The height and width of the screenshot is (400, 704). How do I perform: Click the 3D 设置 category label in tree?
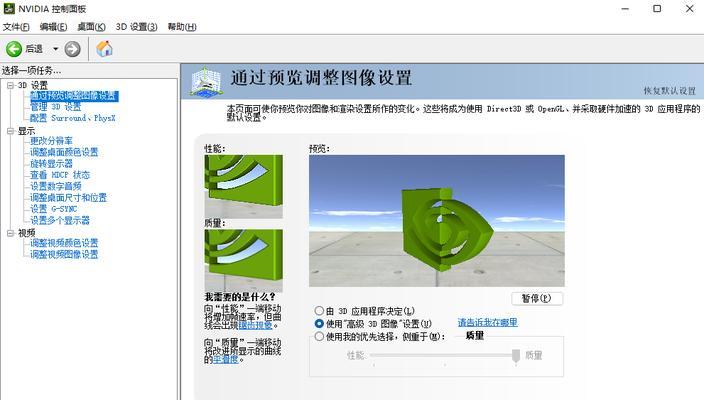point(33,85)
